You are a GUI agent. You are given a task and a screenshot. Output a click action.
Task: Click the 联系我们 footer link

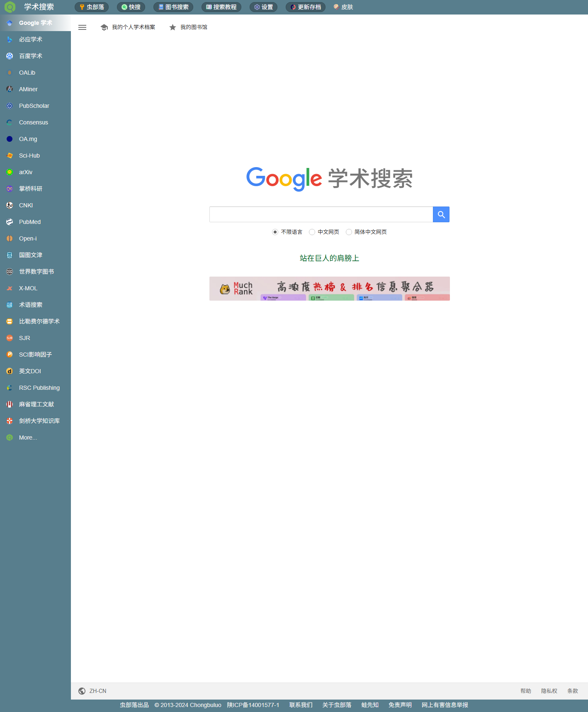click(301, 705)
